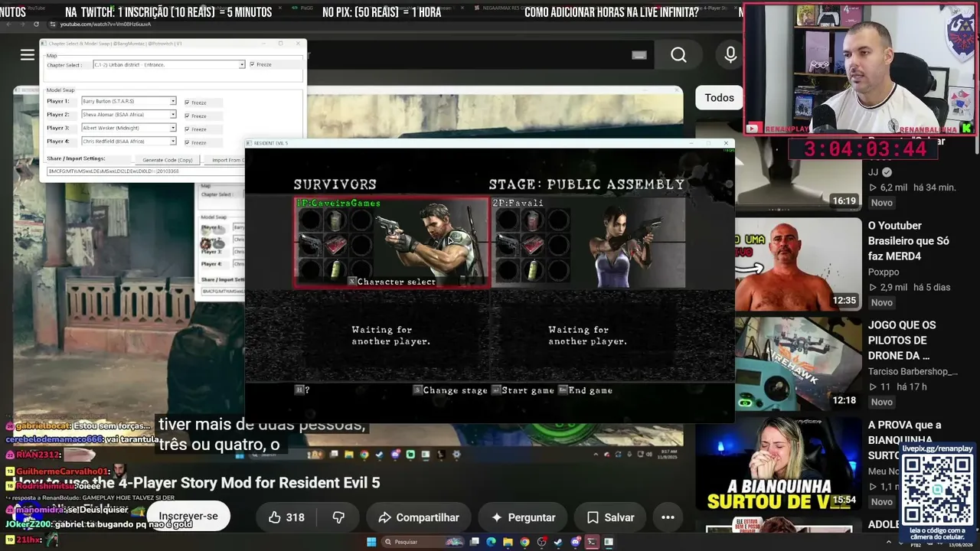Open the 16:19 duration video thumbnail
Viewport: 980px width, 551px height.
pyautogui.click(x=799, y=174)
